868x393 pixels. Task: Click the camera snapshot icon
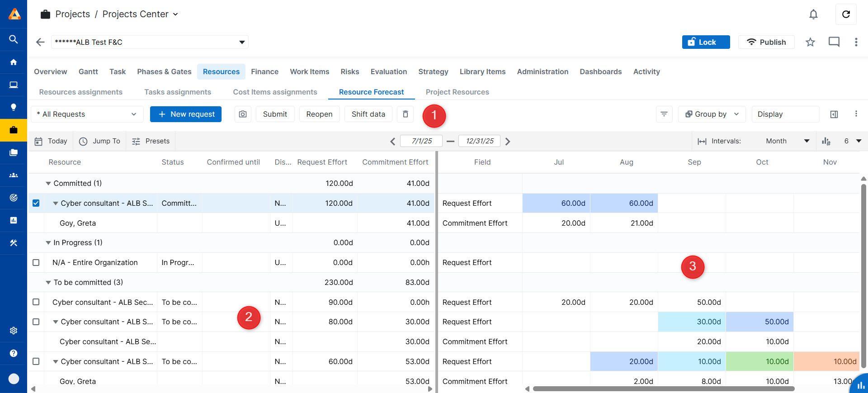(243, 114)
